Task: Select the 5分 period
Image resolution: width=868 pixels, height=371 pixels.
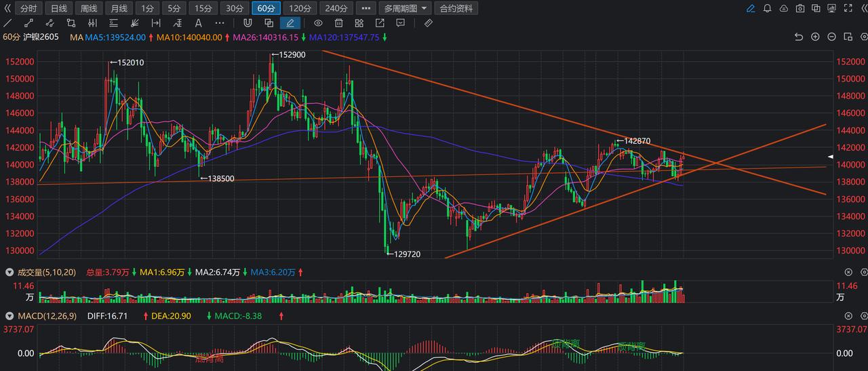Action: (174, 9)
